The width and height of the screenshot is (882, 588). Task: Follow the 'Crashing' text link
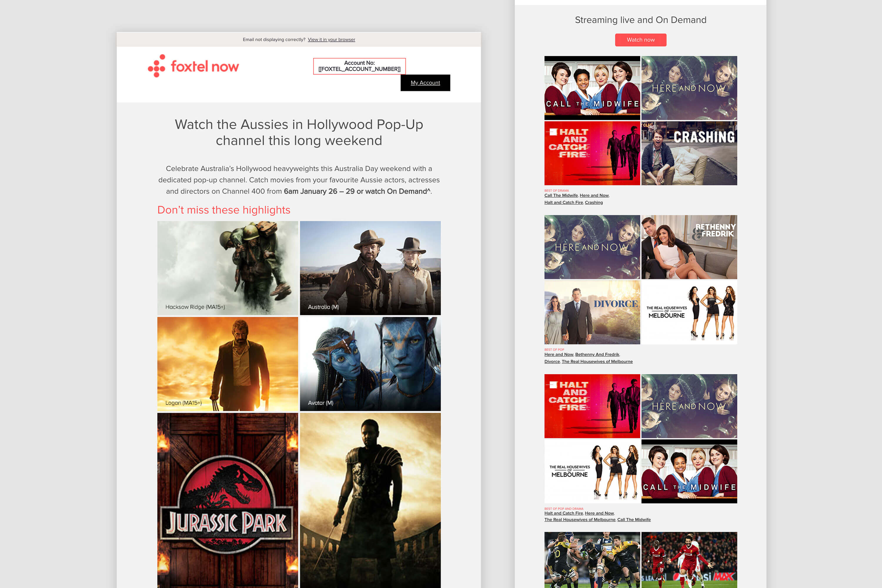(x=594, y=203)
